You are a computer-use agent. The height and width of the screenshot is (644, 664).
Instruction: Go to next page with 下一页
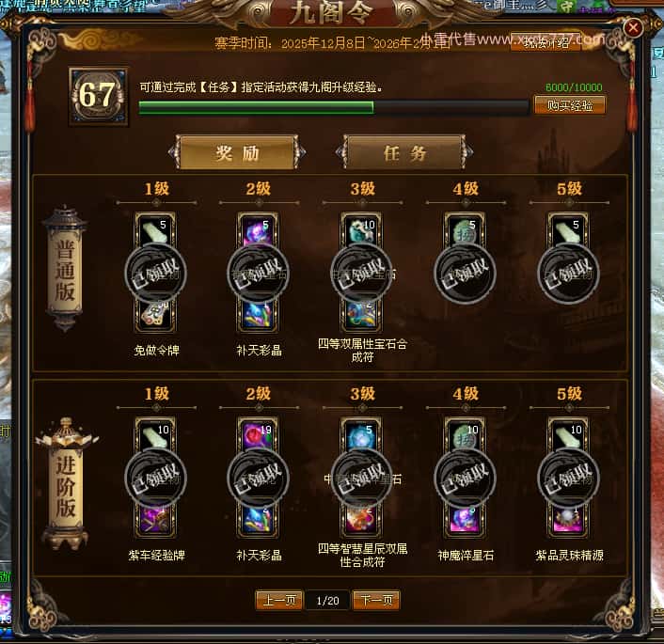click(376, 600)
